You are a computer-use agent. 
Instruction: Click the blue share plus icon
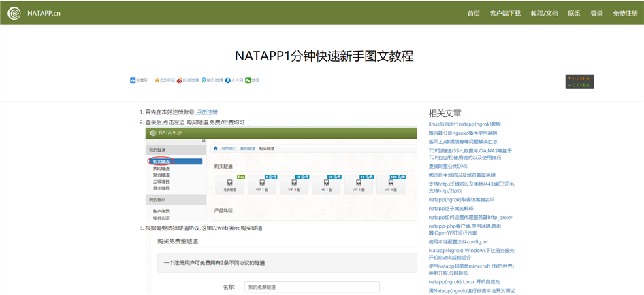tap(132, 80)
